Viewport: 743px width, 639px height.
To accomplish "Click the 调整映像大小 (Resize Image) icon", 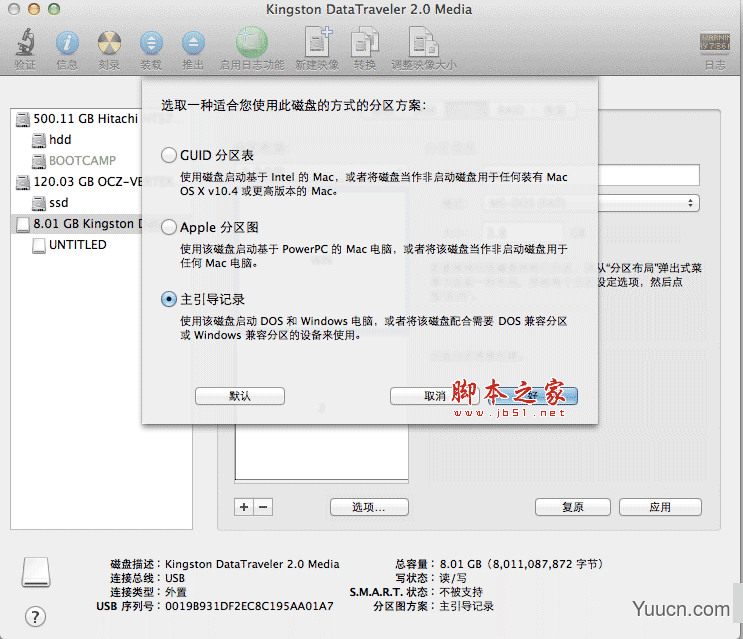I will [x=424, y=42].
